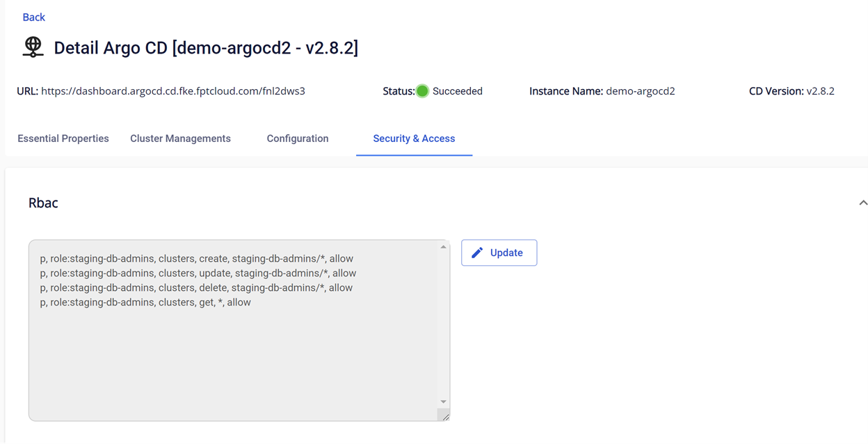The height and width of the screenshot is (444, 868).
Task: Click the green Succeeded status indicator dot
Action: click(x=422, y=91)
